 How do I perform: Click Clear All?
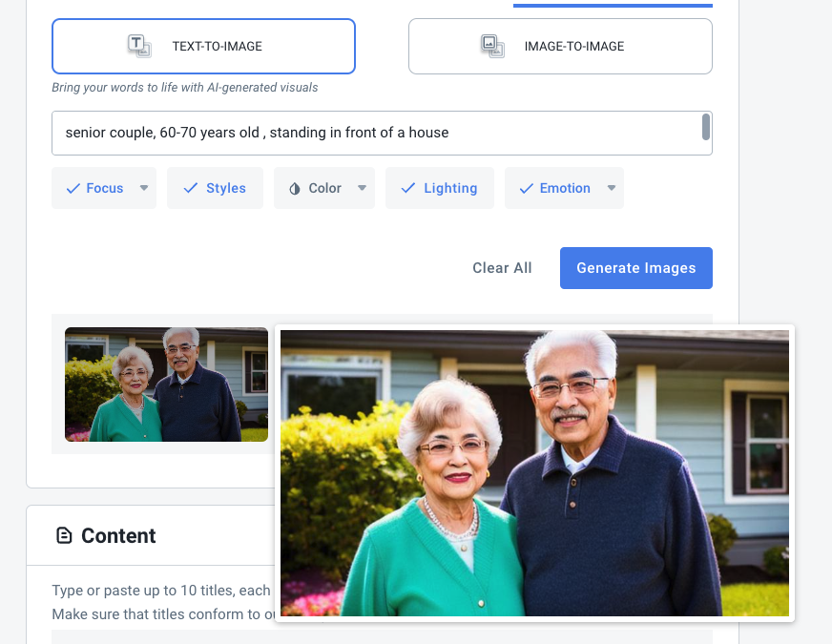(502, 268)
